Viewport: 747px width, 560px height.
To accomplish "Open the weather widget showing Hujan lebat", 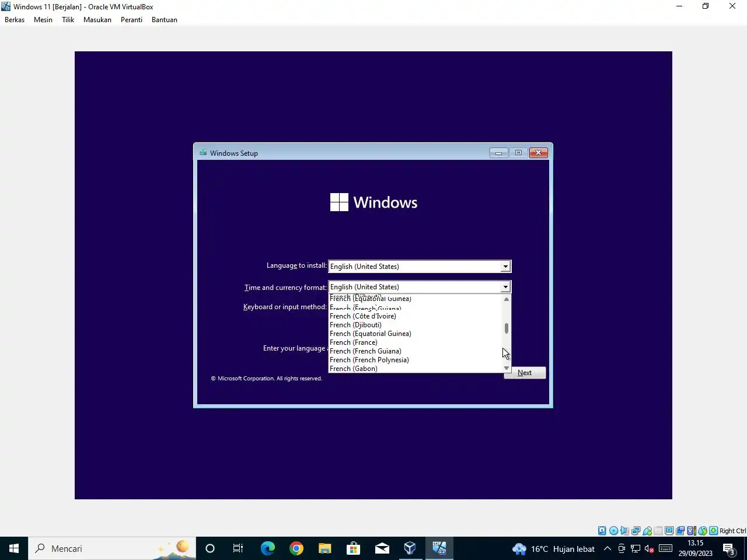I will [x=553, y=549].
